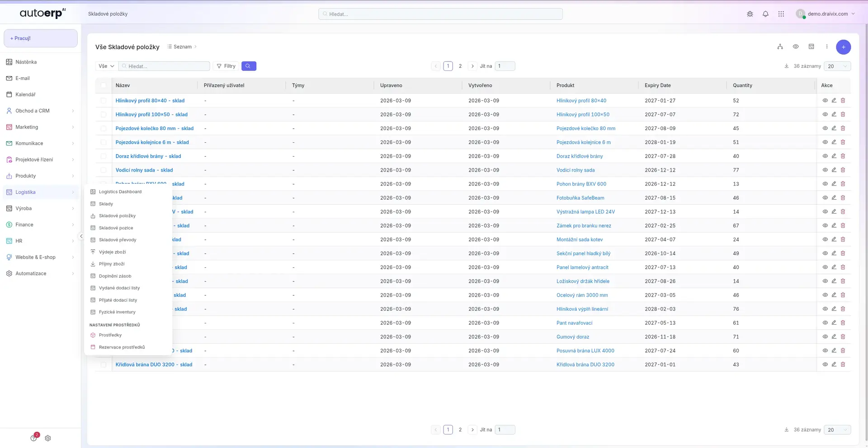
Task: Open the apps grid icon in header
Action: coord(781,14)
